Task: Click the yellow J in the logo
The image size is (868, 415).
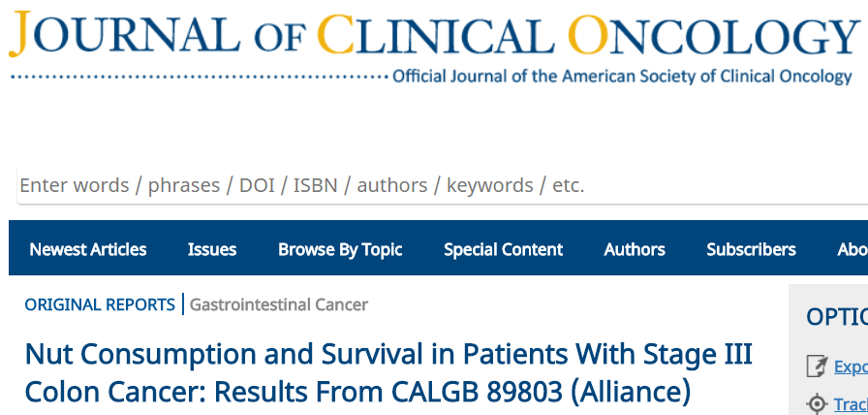Action: 20,34
